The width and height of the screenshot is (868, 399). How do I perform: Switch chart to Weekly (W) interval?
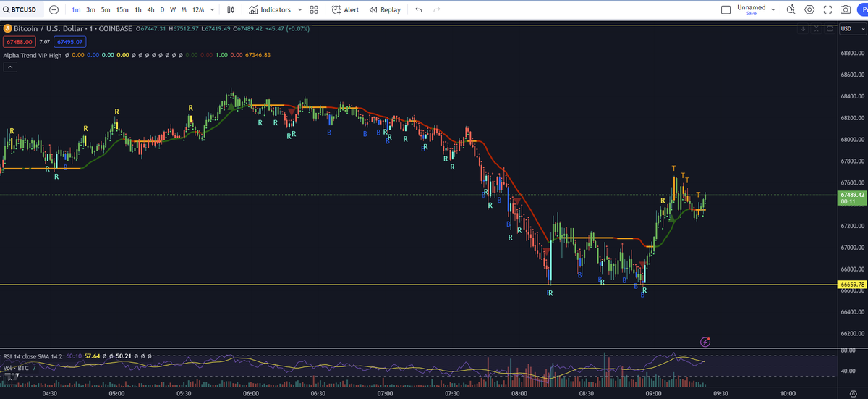(x=173, y=10)
